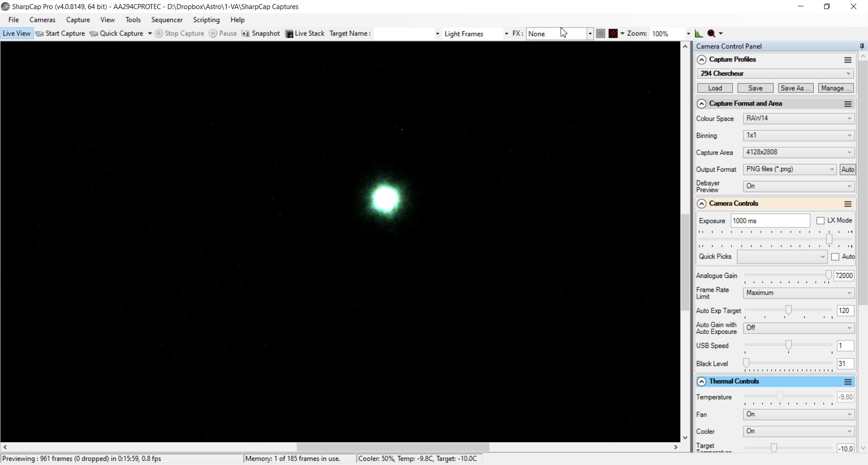The height and width of the screenshot is (465, 868).
Task: Enable the LX Mode checkbox
Action: 821,221
